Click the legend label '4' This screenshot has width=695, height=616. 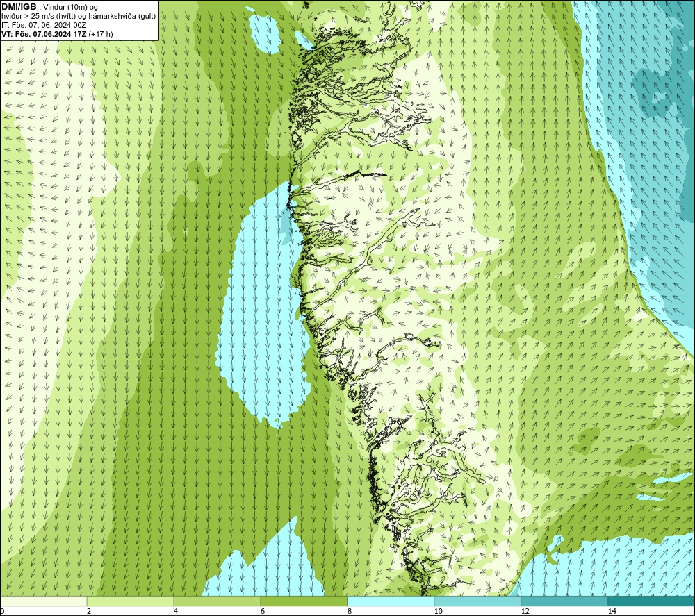(176, 611)
